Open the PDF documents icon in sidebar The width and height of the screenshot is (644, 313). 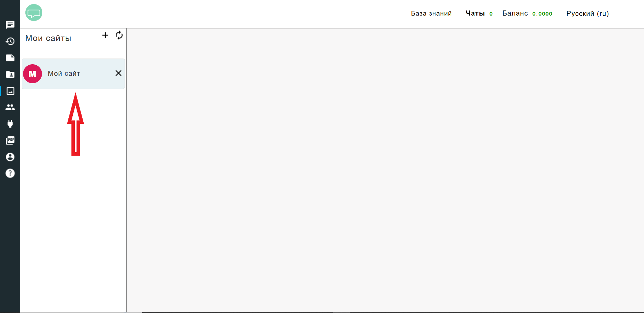(10, 140)
